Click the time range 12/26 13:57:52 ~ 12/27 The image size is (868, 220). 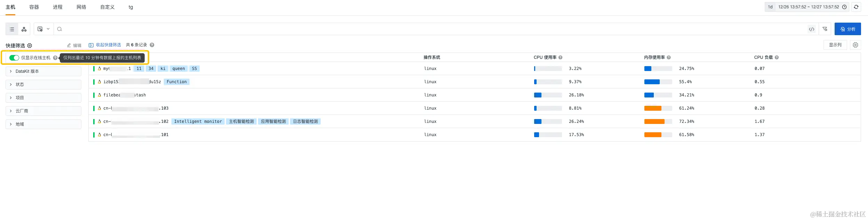pos(809,7)
